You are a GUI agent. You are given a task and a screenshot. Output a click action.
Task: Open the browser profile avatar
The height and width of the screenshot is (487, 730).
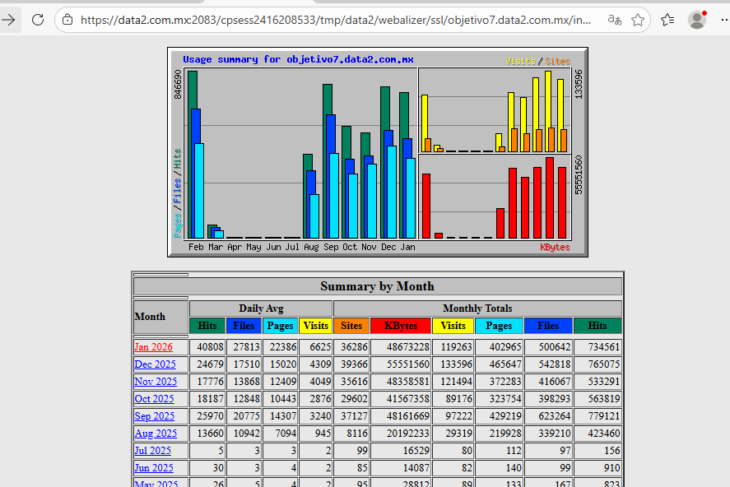697,19
